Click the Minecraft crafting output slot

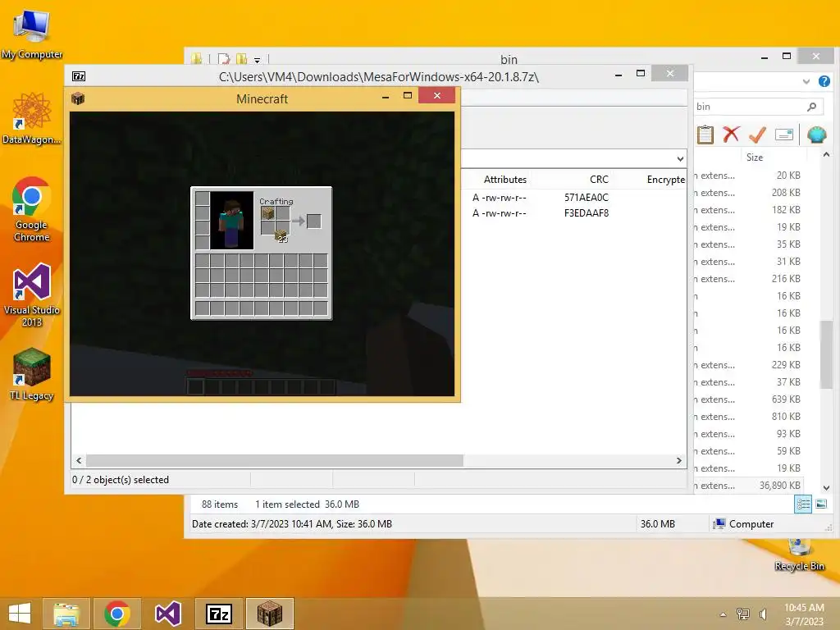[x=314, y=221]
